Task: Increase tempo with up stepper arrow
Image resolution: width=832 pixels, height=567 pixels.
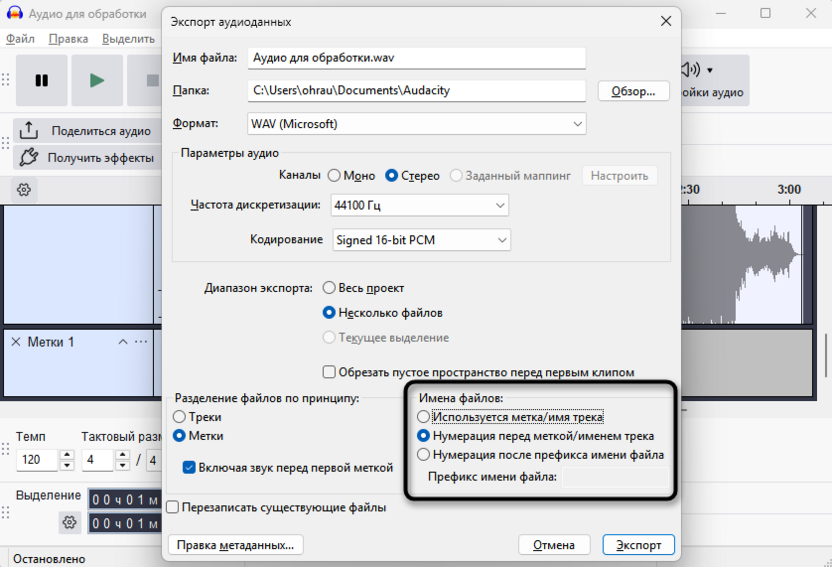Action: click(x=67, y=455)
